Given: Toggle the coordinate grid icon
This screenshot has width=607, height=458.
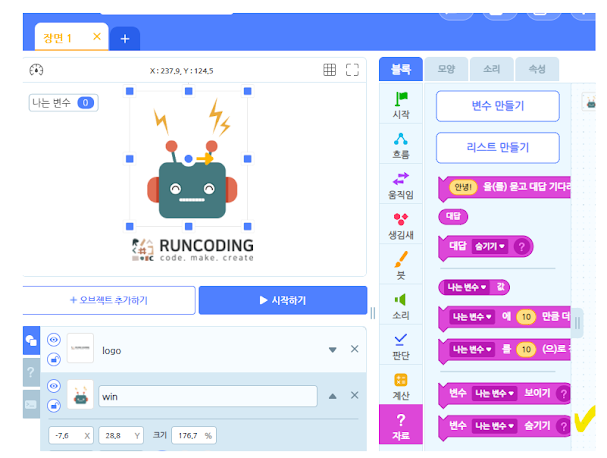Looking at the screenshot, I should [x=329, y=70].
